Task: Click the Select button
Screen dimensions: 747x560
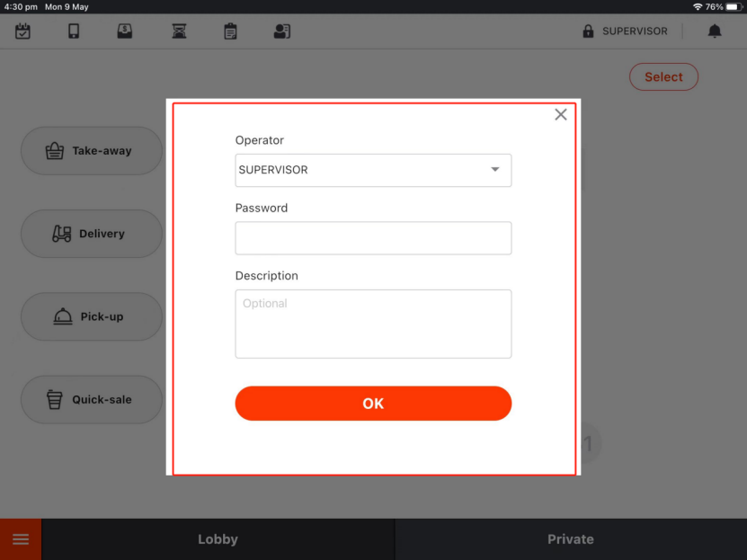Action: [x=663, y=77]
